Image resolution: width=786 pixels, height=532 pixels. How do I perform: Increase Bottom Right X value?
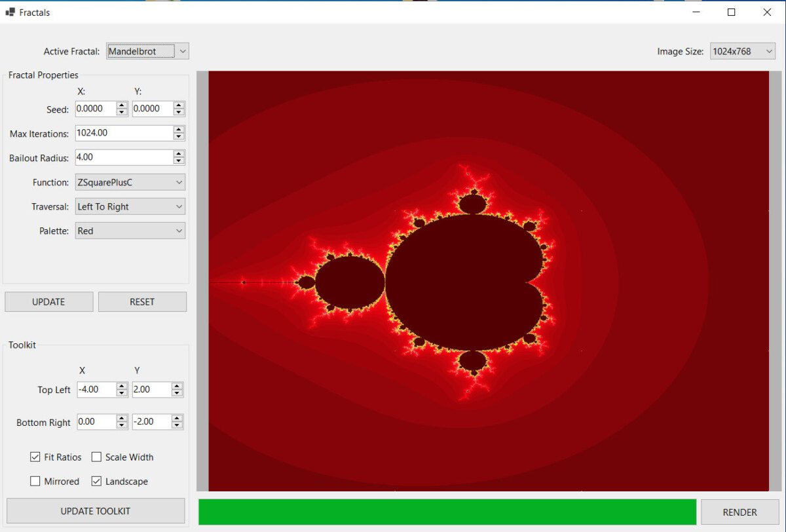pos(122,418)
